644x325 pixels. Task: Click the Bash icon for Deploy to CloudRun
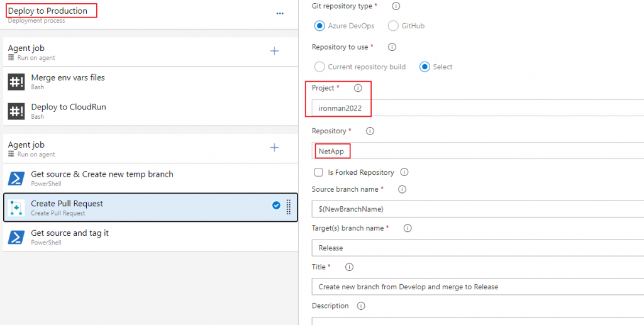[x=16, y=111]
